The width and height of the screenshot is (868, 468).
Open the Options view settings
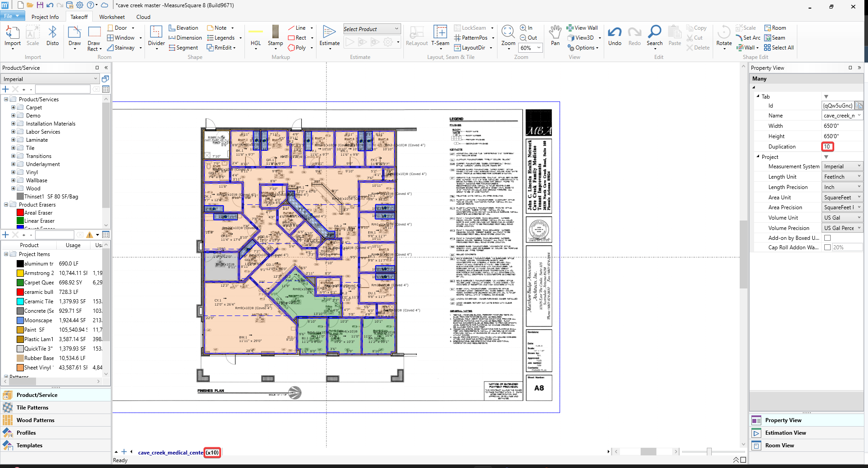click(x=583, y=48)
